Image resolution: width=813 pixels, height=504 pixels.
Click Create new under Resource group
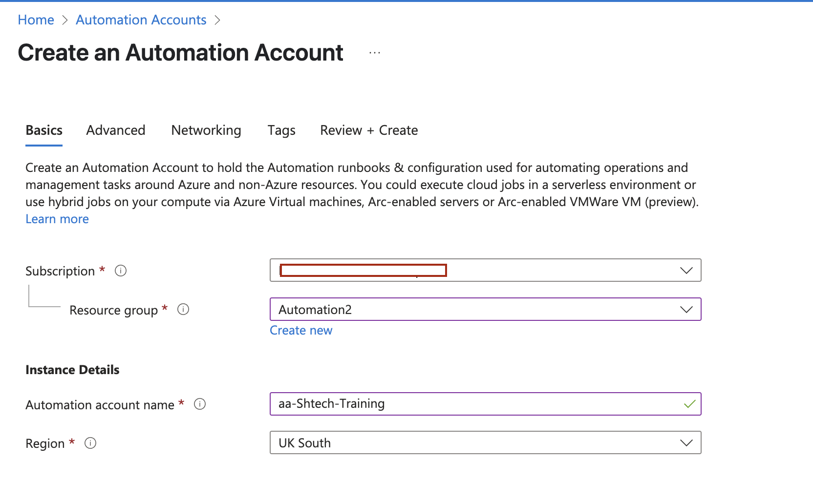(301, 330)
